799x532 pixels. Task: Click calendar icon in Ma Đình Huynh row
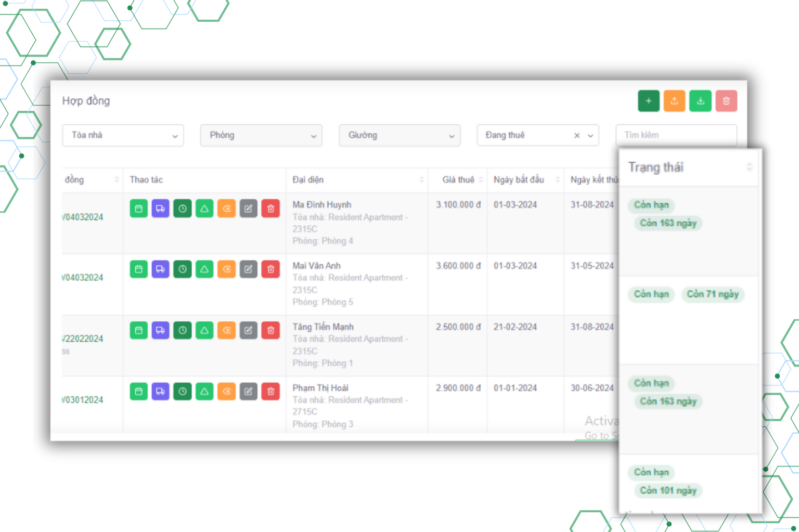[x=138, y=209]
